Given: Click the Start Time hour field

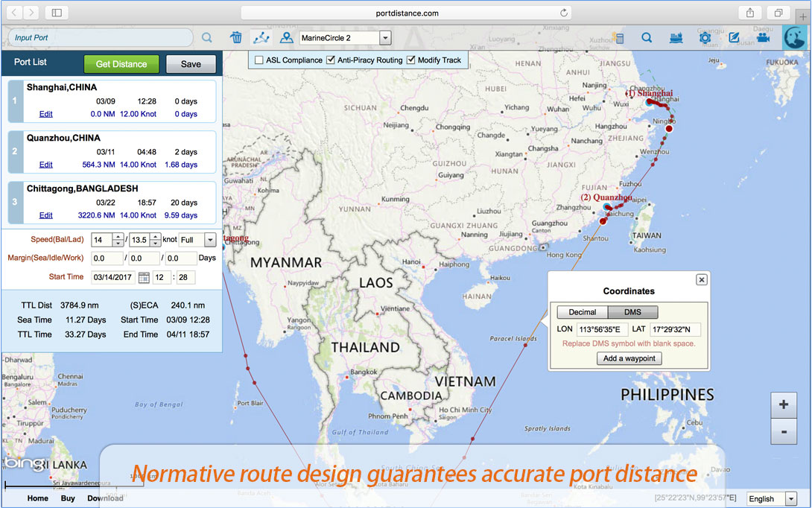Looking at the screenshot, I should tap(162, 278).
